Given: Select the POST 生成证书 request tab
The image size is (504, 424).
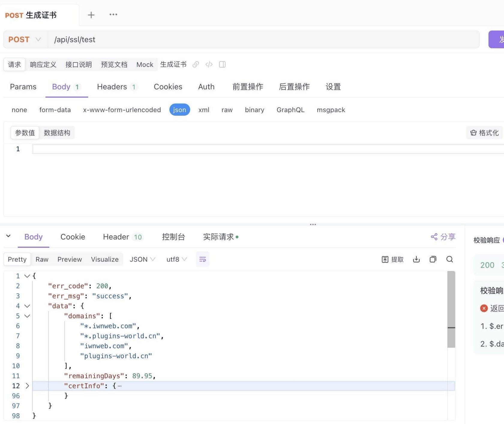Looking at the screenshot, I should pyautogui.click(x=31, y=15).
